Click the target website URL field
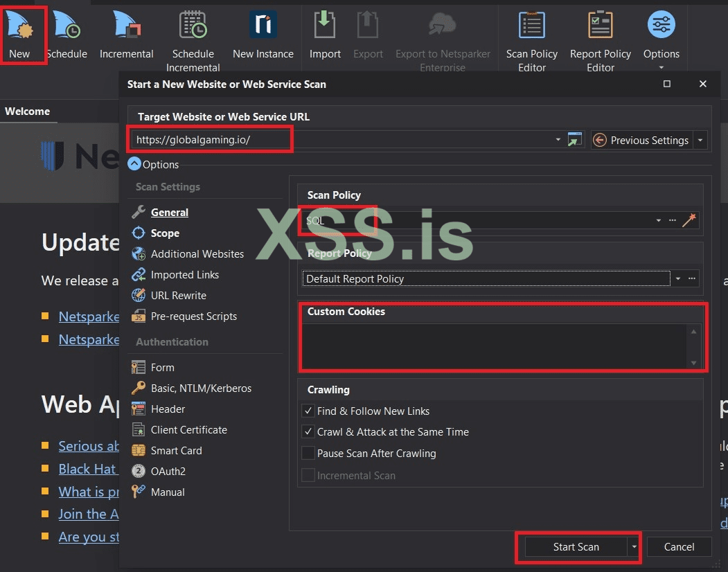Image resolution: width=728 pixels, height=572 pixels. tap(342, 140)
